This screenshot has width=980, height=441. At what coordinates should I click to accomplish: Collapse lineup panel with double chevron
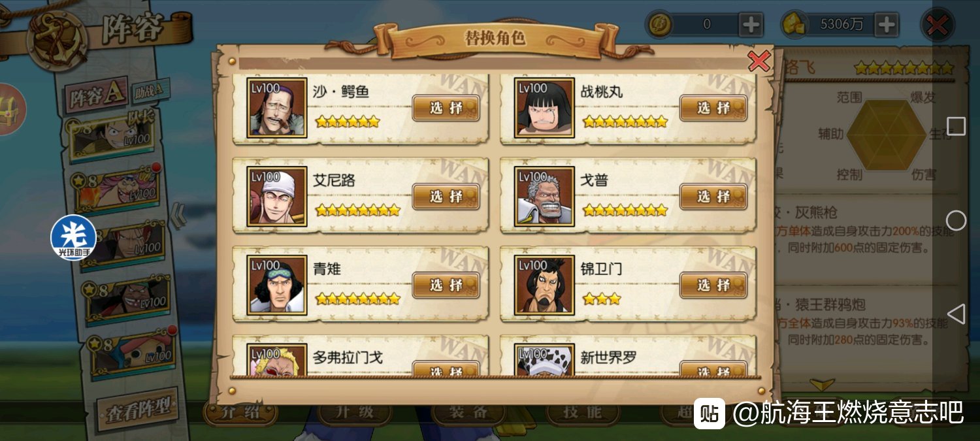pos(178,216)
